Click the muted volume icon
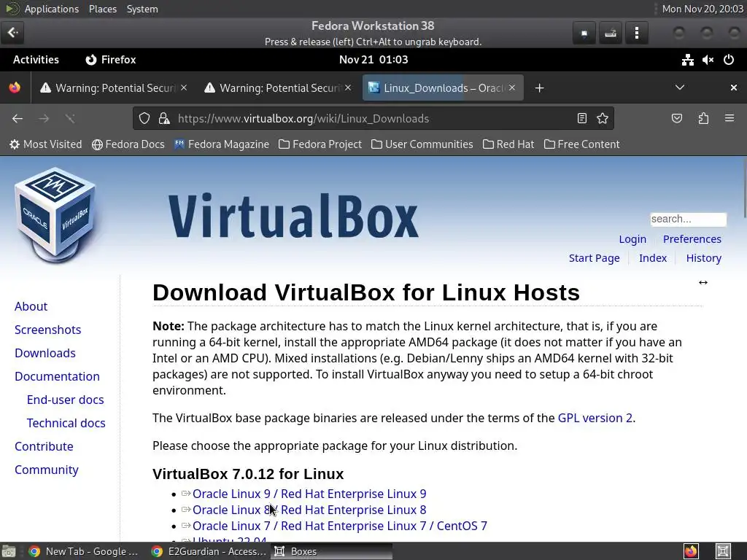Image resolution: width=747 pixels, height=560 pixels. click(708, 60)
